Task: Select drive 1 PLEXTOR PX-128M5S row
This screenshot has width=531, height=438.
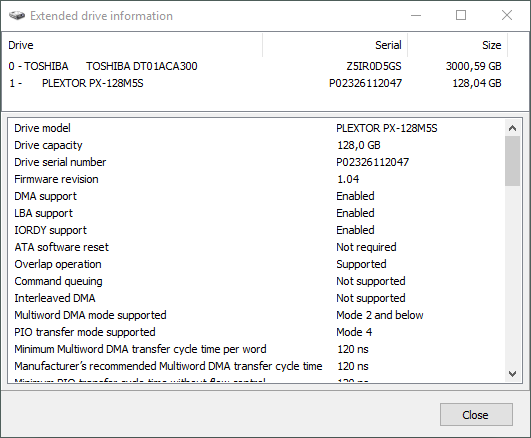Action: (255, 83)
